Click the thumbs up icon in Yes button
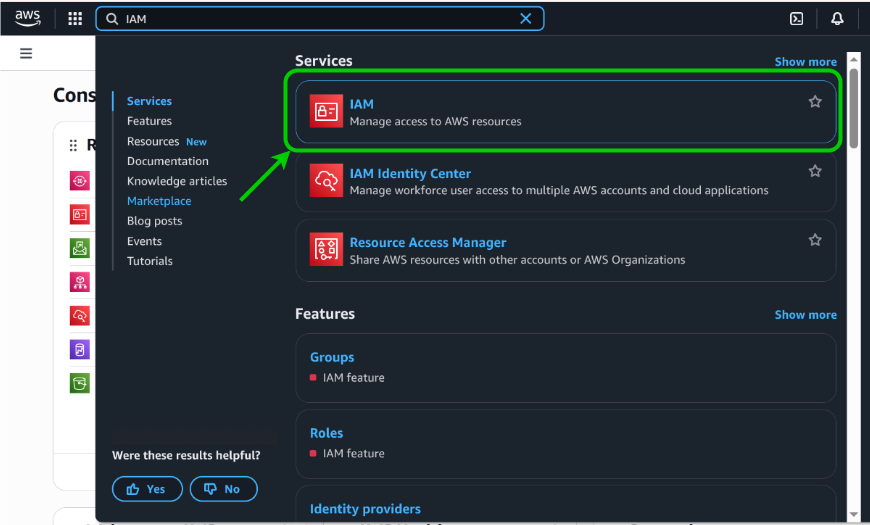The image size is (870, 525). tap(133, 489)
